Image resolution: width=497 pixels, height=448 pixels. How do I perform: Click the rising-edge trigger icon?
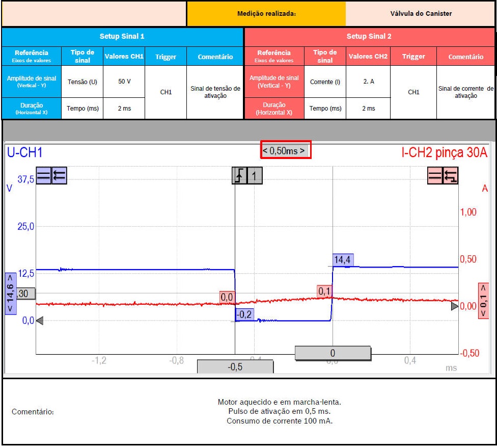pyautogui.click(x=240, y=176)
